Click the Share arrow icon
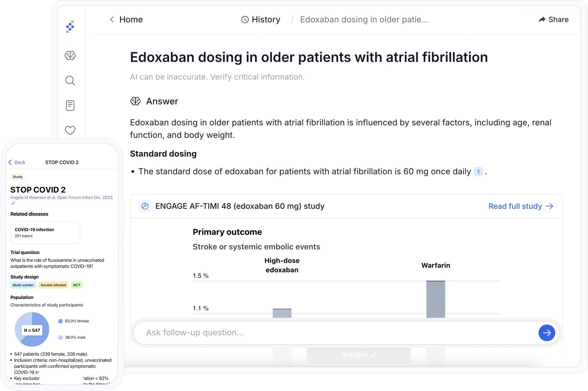Screen dimensions: 588x391 tap(542, 19)
